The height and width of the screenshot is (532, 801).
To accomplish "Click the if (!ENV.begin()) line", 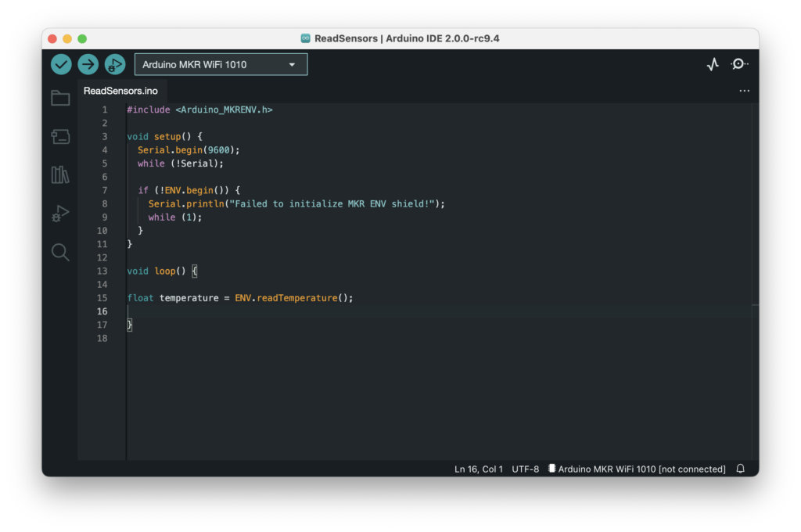I will (189, 191).
